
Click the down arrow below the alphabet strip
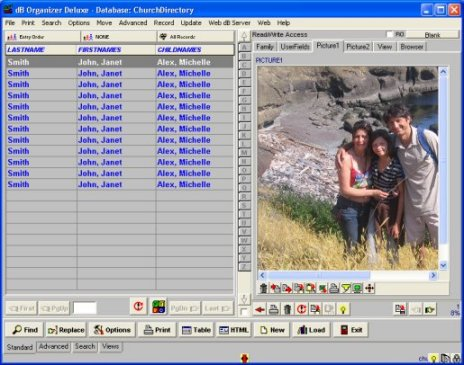click(244, 299)
